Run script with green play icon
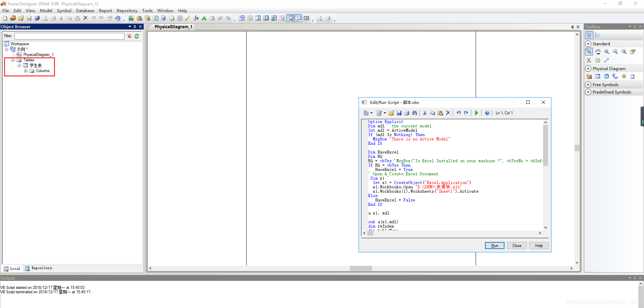Viewport: 644px width, 308px height. [x=476, y=113]
